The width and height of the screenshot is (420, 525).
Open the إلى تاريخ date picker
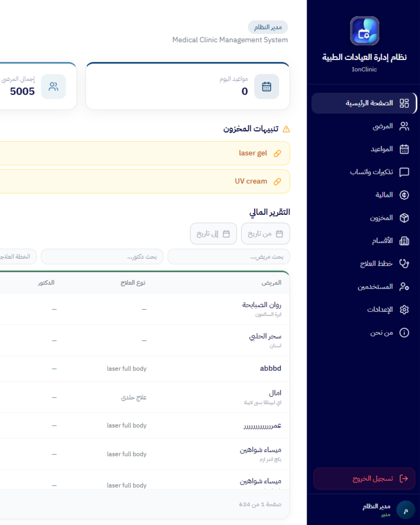point(213,234)
